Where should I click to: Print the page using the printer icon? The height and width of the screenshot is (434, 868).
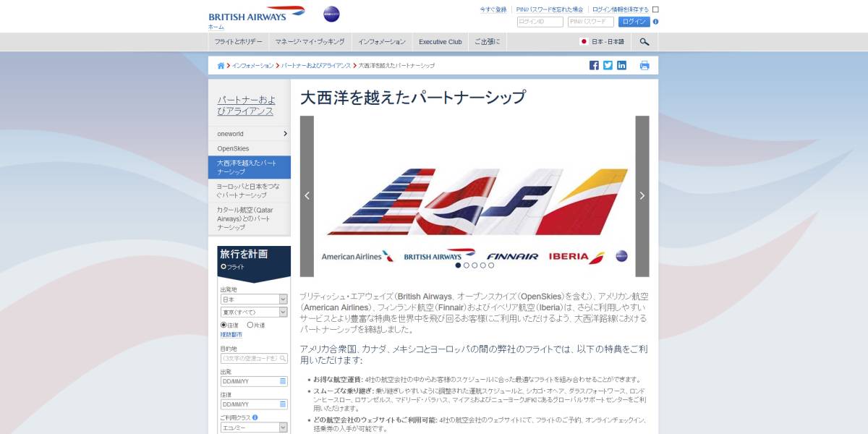tap(644, 65)
